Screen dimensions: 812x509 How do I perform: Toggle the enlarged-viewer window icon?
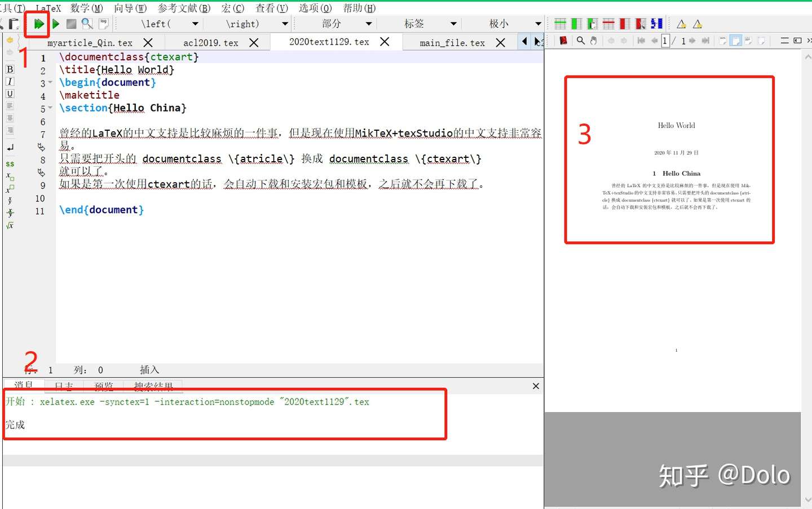tap(797, 41)
